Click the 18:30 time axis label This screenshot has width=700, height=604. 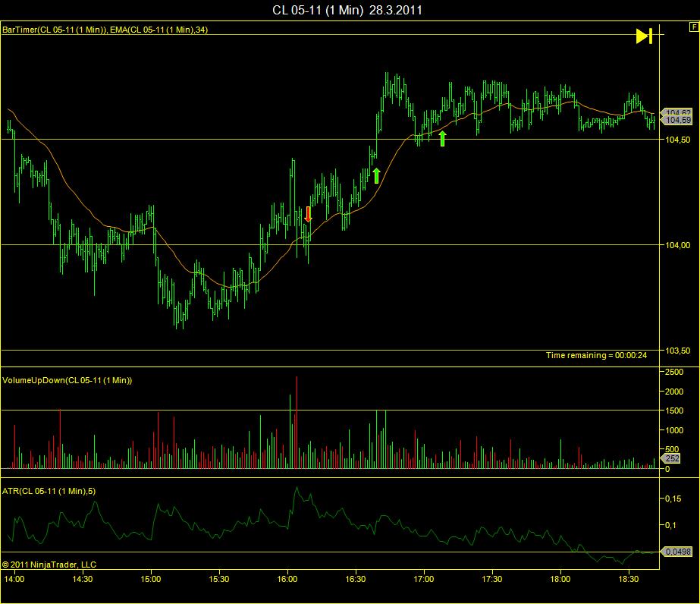pos(629,579)
